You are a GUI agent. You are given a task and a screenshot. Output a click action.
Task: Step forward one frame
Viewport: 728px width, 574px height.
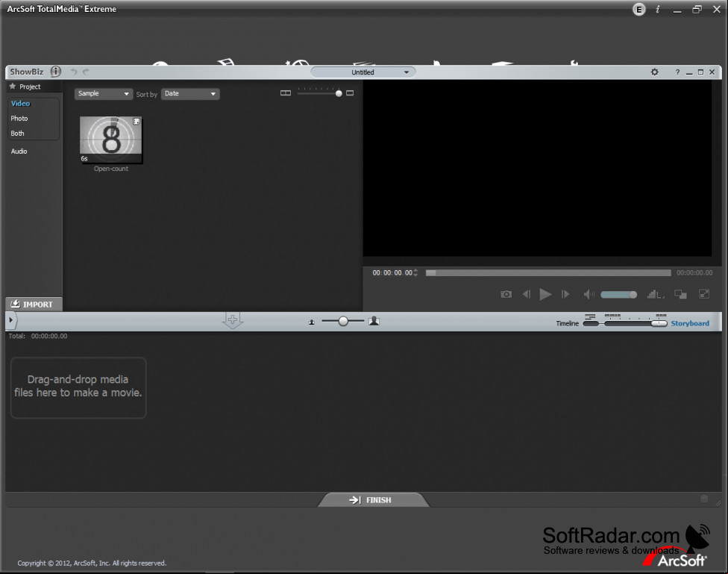click(x=565, y=294)
